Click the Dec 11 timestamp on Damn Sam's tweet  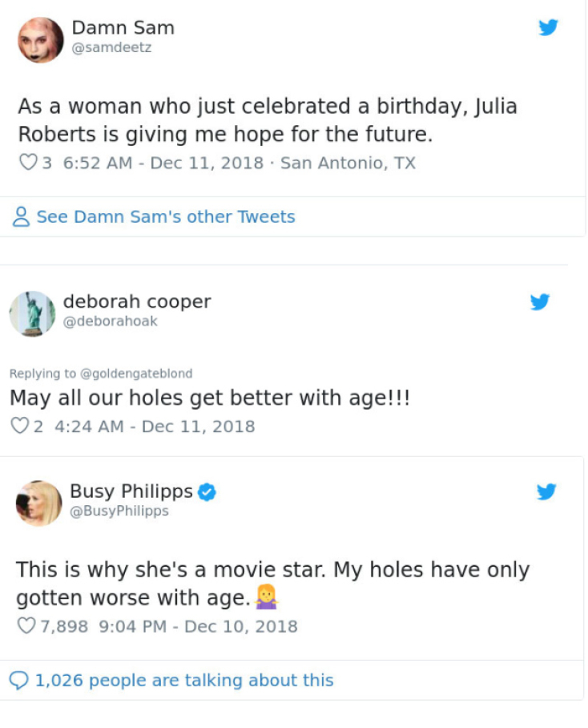pyautogui.click(x=204, y=162)
